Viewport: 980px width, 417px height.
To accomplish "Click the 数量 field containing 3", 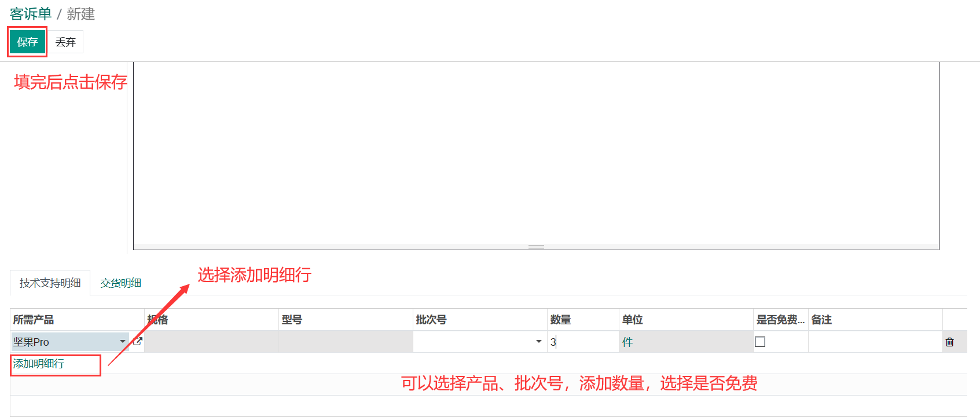I will 582,342.
